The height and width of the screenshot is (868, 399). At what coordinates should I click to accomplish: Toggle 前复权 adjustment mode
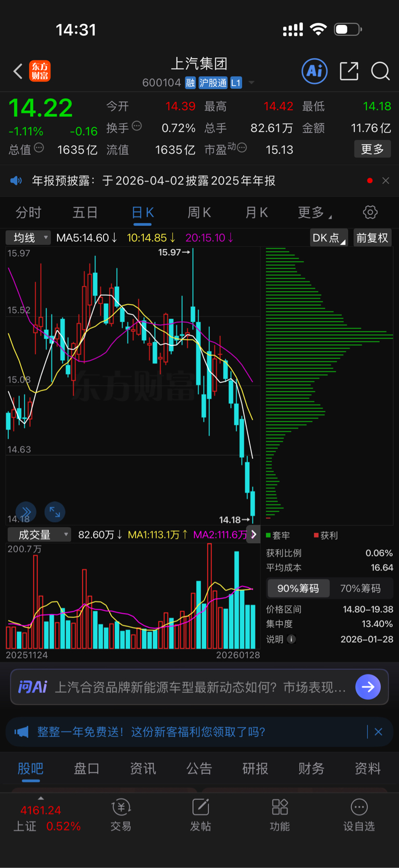(372, 238)
